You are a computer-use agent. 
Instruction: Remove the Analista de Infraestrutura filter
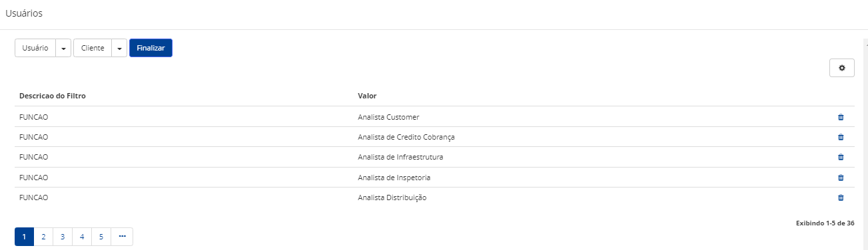click(x=840, y=157)
